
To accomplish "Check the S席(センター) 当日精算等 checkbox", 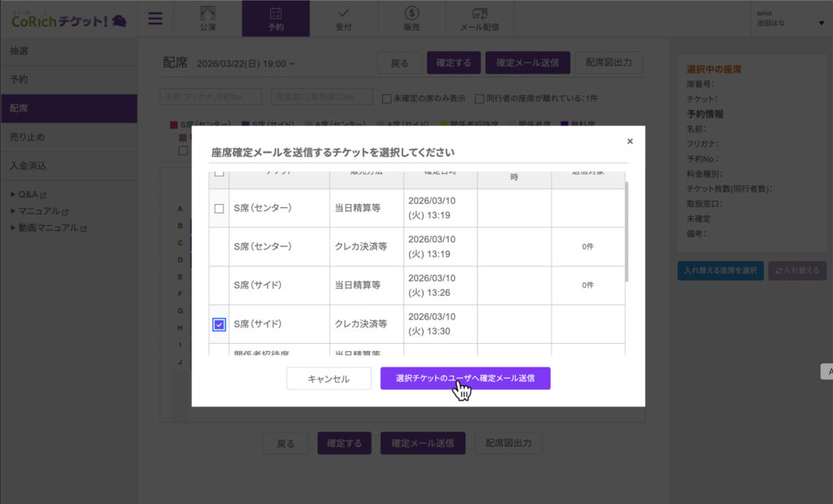I will coord(219,209).
